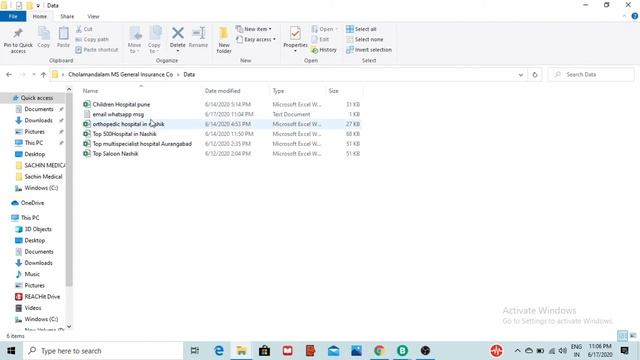Viewport: 640px width, 360px height.
Task: Switch to the Share ribbon tab
Action: click(67, 16)
